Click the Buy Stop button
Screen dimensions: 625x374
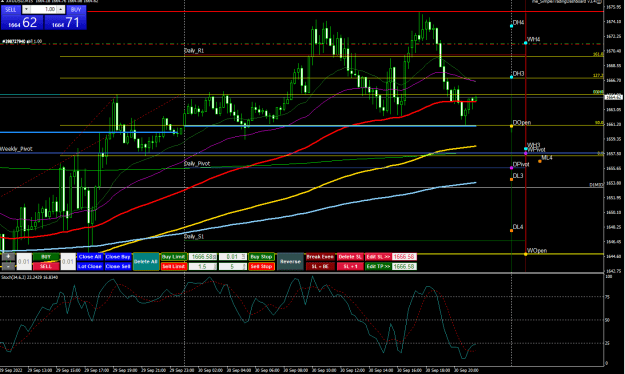(261, 257)
